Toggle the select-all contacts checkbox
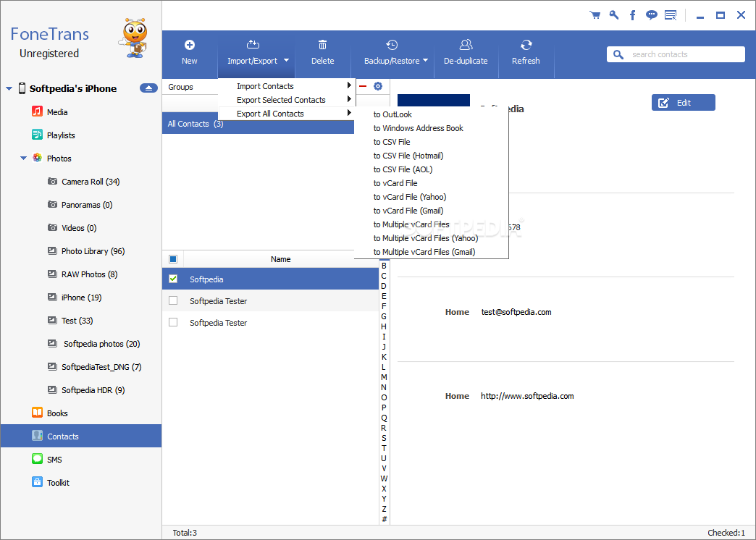Image resolution: width=756 pixels, height=540 pixels. [x=173, y=259]
